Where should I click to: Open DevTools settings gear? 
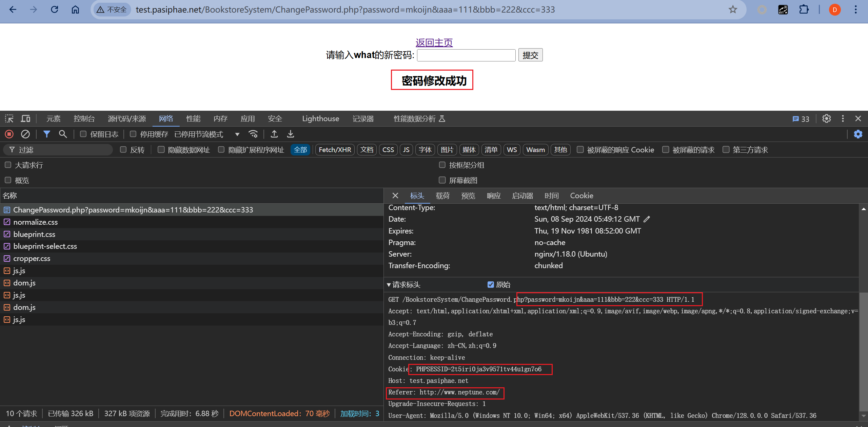coord(826,118)
